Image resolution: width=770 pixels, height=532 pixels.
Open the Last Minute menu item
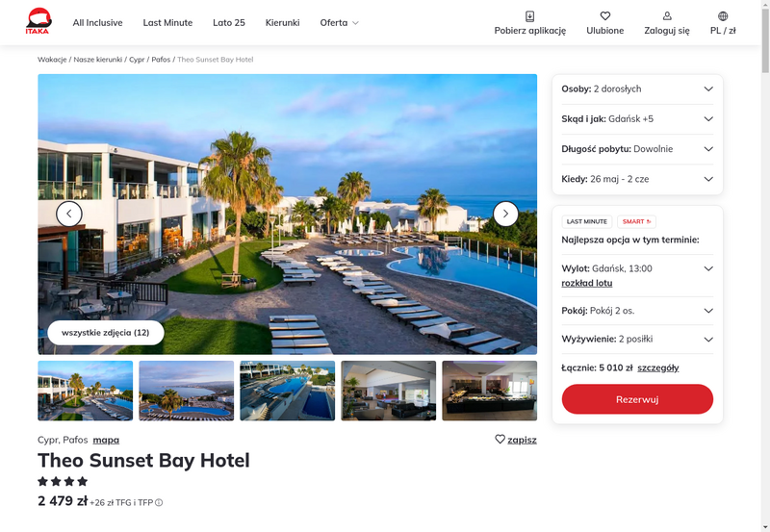pyautogui.click(x=167, y=22)
